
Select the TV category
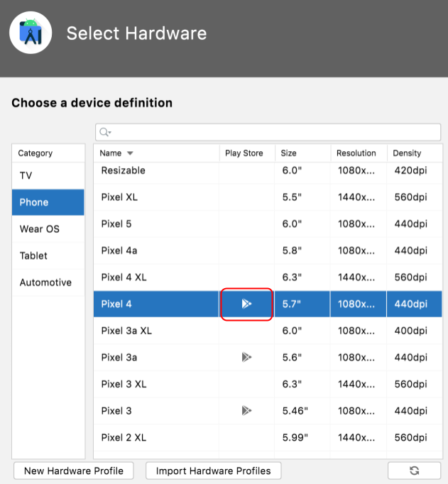[x=48, y=175]
